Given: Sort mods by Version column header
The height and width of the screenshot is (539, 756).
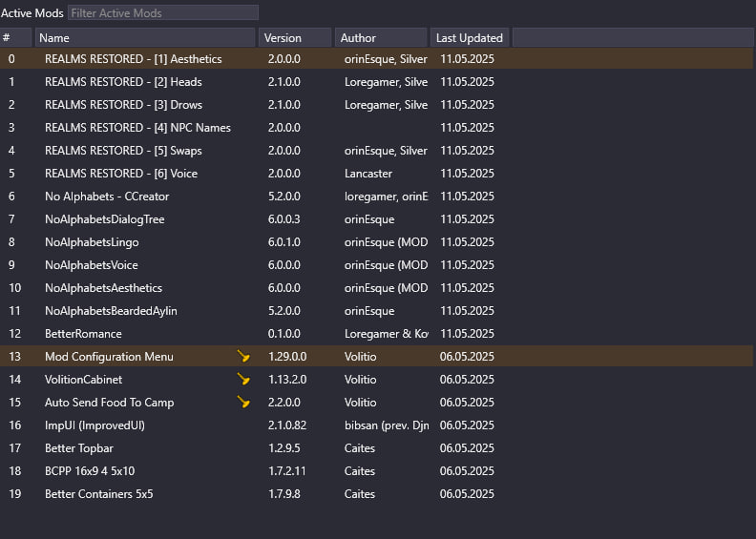Looking at the screenshot, I should tap(295, 37).
